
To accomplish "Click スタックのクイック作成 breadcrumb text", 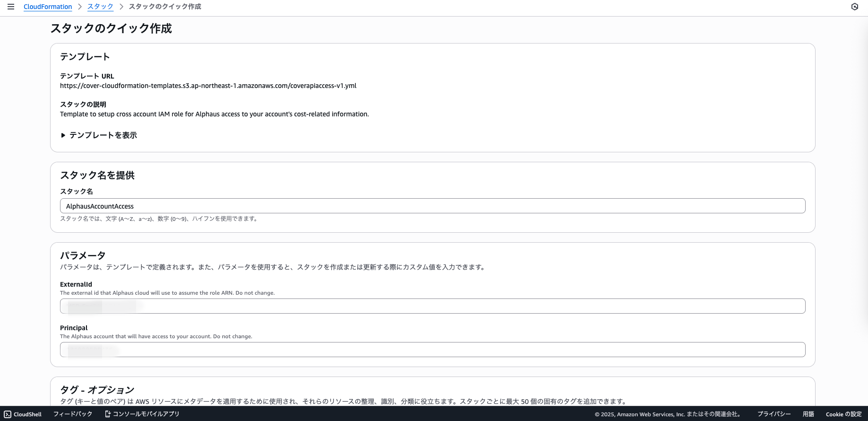I will (x=165, y=7).
